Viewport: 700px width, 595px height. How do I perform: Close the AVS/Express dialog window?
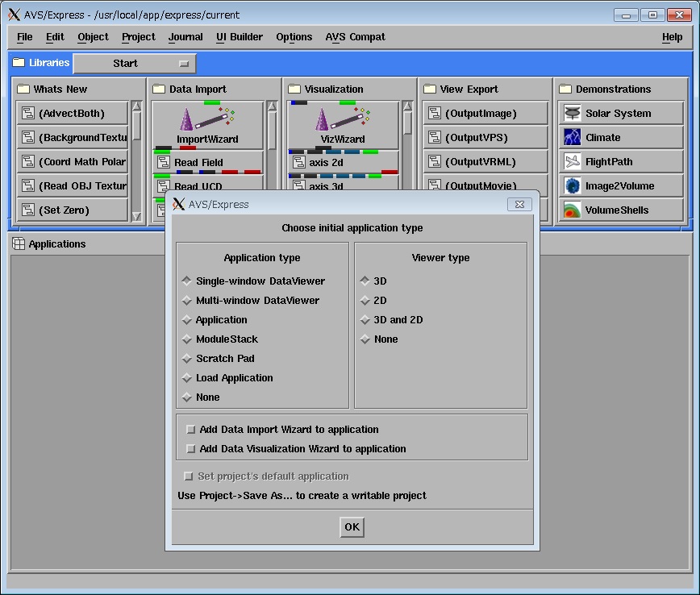519,205
